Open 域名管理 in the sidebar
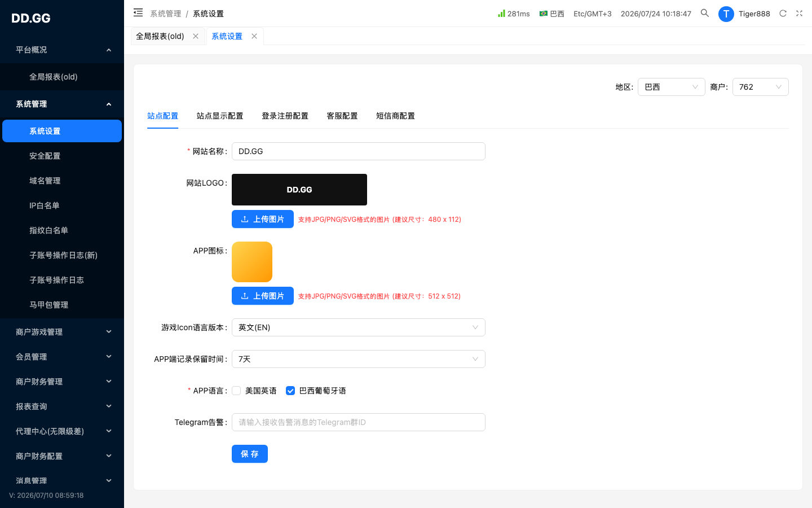Viewport: 812px width, 508px height. [62, 181]
